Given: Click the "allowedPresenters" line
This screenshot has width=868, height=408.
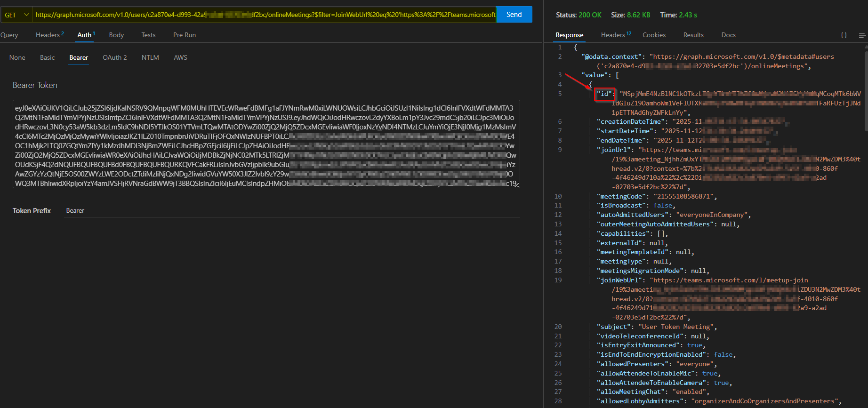Looking at the screenshot, I should pos(657,364).
